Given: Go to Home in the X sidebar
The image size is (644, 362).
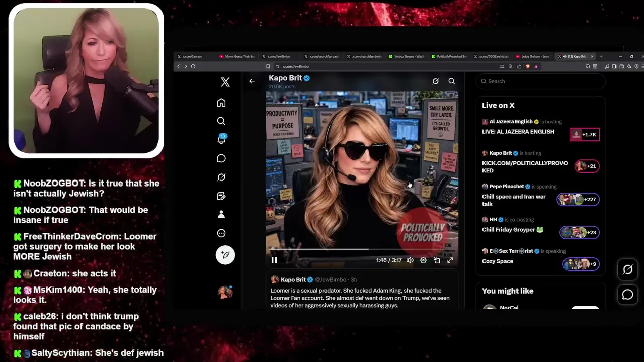Looking at the screenshot, I should point(221,103).
